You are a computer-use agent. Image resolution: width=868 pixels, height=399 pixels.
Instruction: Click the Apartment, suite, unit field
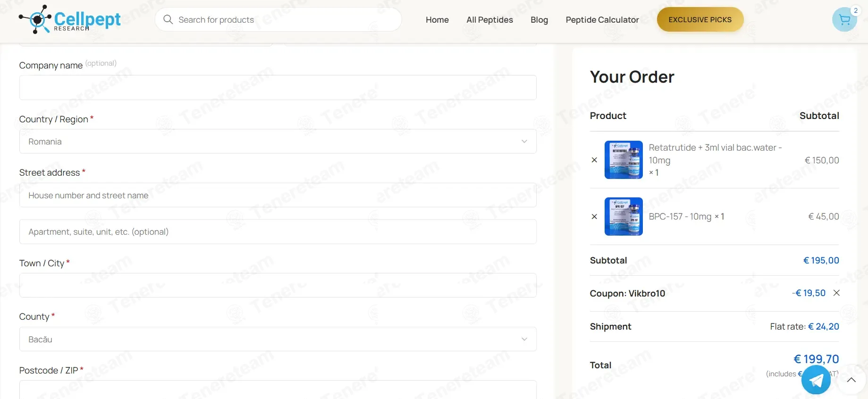point(278,231)
